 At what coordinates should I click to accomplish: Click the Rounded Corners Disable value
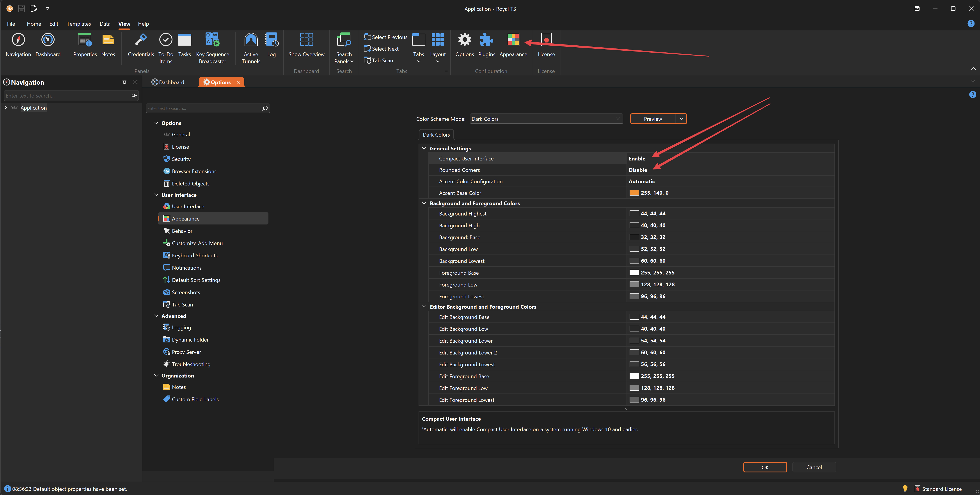[638, 170]
